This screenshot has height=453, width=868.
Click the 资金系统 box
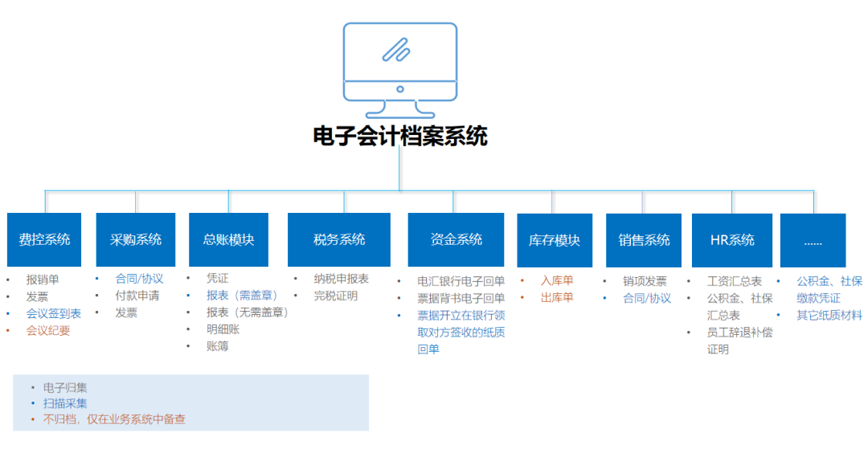click(x=456, y=239)
